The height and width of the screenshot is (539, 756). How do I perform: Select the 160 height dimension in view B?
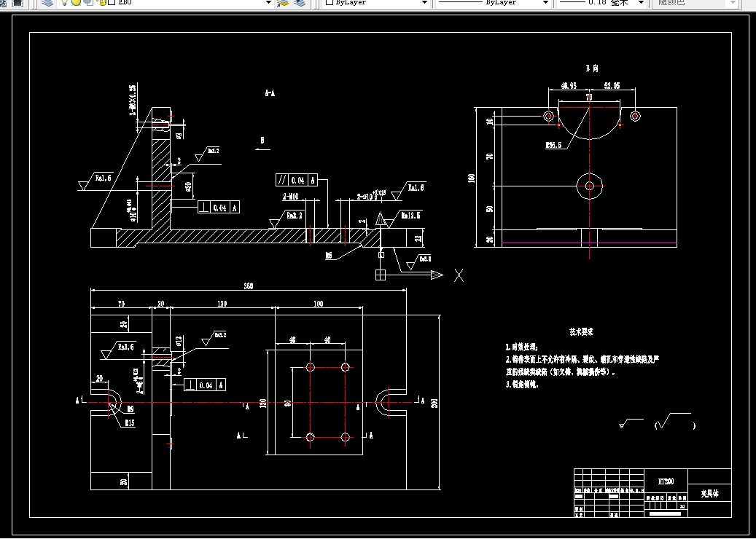point(471,178)
